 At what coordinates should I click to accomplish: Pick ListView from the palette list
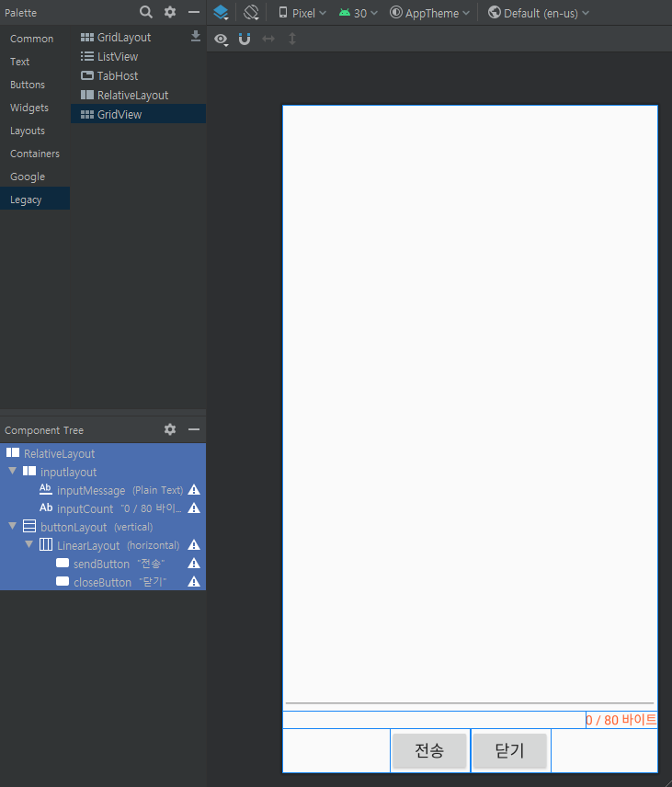(138, 57)
